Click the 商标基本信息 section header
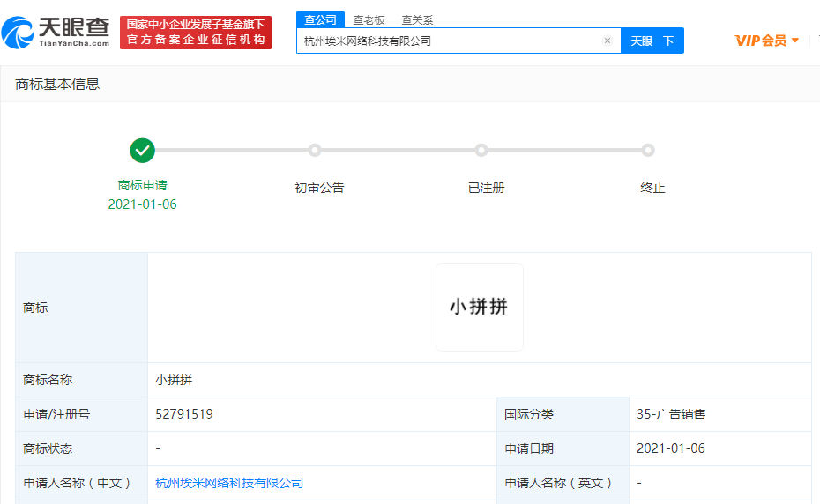Image resolution: width=820 pixels, height=504 pixels. click(x=57, y=84)
